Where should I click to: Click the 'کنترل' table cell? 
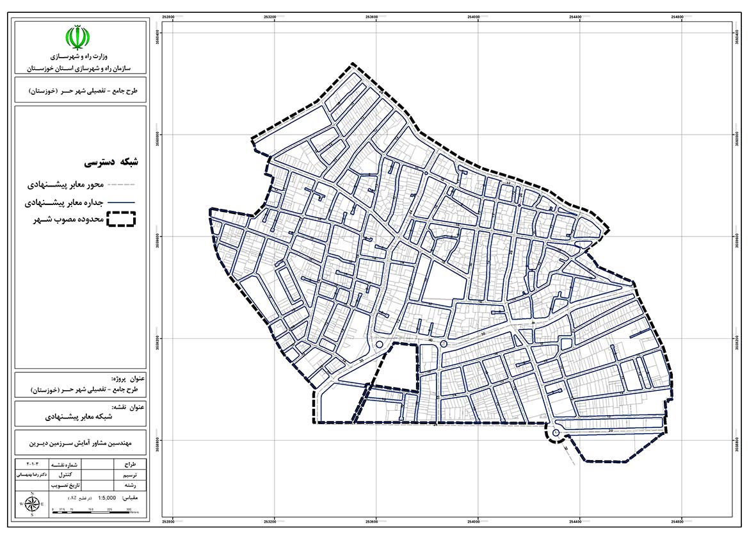tap(65, 475)
